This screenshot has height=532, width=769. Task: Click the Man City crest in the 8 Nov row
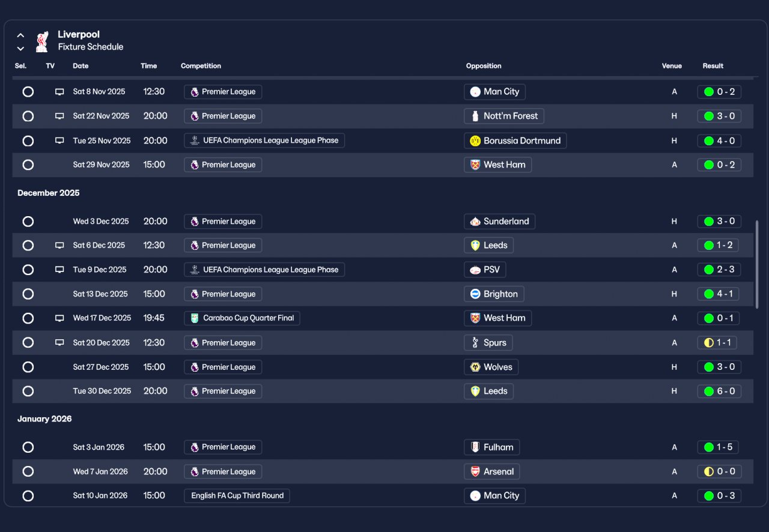(x=475, y=92)
